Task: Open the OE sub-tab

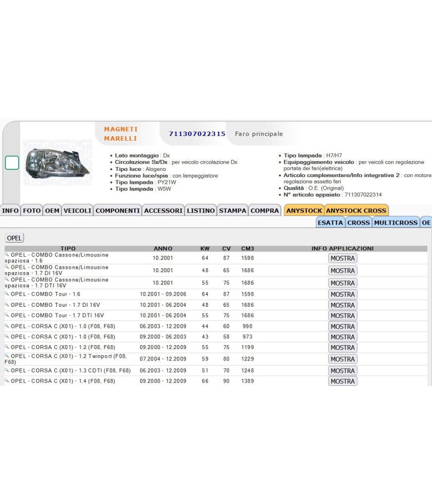Action: pyautogui.click(x=426, y=222)
